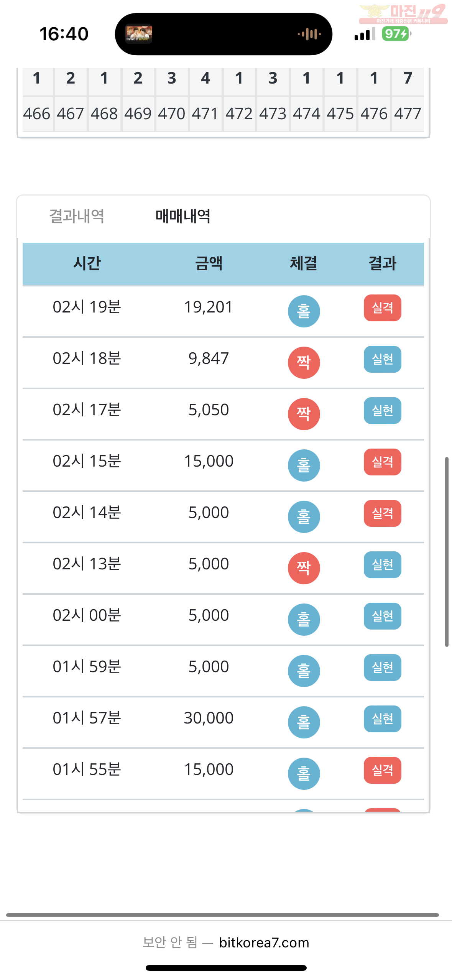The width and height of the screenshot is (452, 980).
Task: Tap the 홀 badge for 01시 57분
Action: (304, 722)
